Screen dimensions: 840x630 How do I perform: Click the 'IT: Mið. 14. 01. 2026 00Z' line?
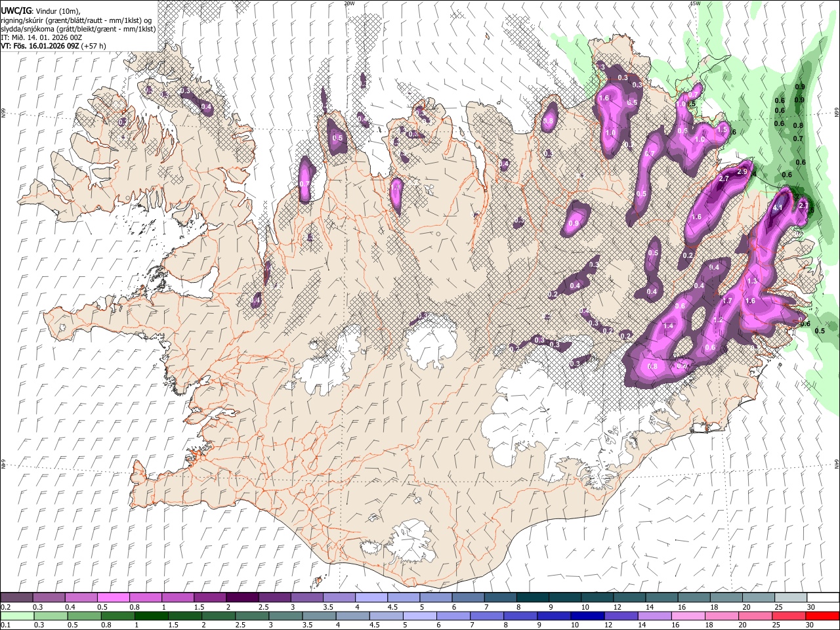coord(41,37)
